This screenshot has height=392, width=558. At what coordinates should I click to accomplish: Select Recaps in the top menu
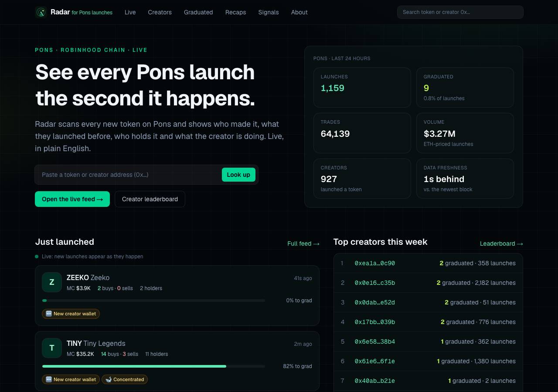pyautogui.click(x=235, y=12)
